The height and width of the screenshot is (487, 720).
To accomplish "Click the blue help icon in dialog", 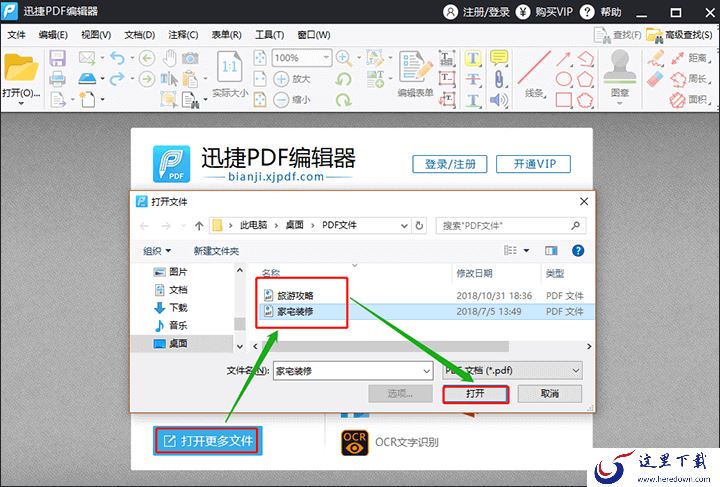I will (578, 251).
